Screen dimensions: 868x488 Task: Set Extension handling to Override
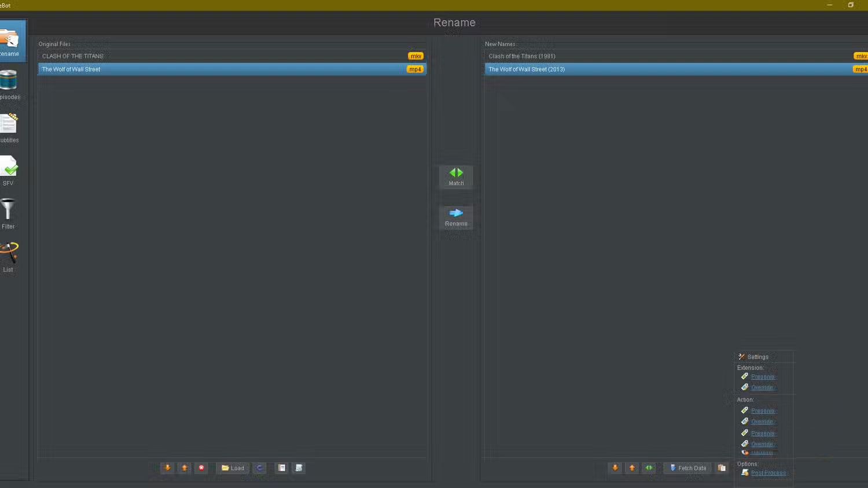[762, 387]
